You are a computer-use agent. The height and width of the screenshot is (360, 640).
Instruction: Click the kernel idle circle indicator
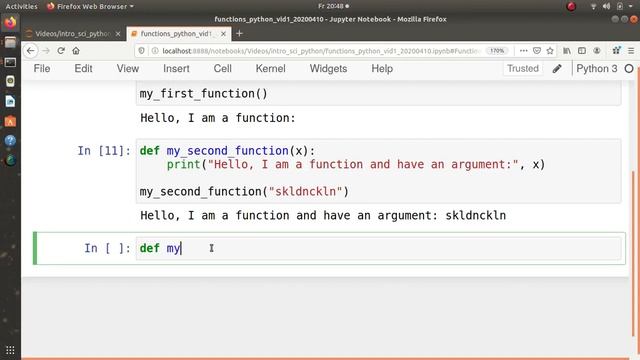(629, 69)
